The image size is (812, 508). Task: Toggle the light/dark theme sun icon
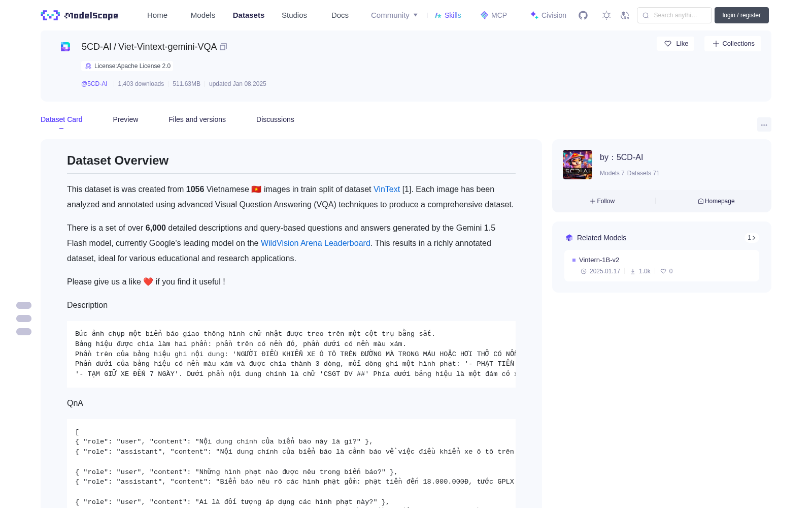[x=606, y=15]
